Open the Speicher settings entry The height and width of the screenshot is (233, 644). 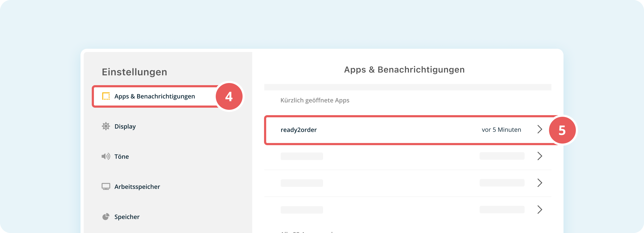point(127,217)
